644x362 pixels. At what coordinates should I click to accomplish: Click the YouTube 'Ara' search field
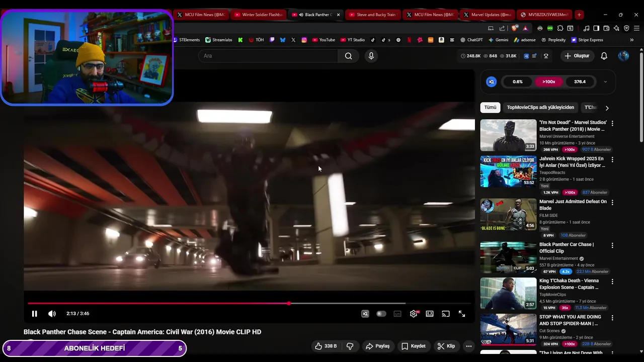[268, 56]
